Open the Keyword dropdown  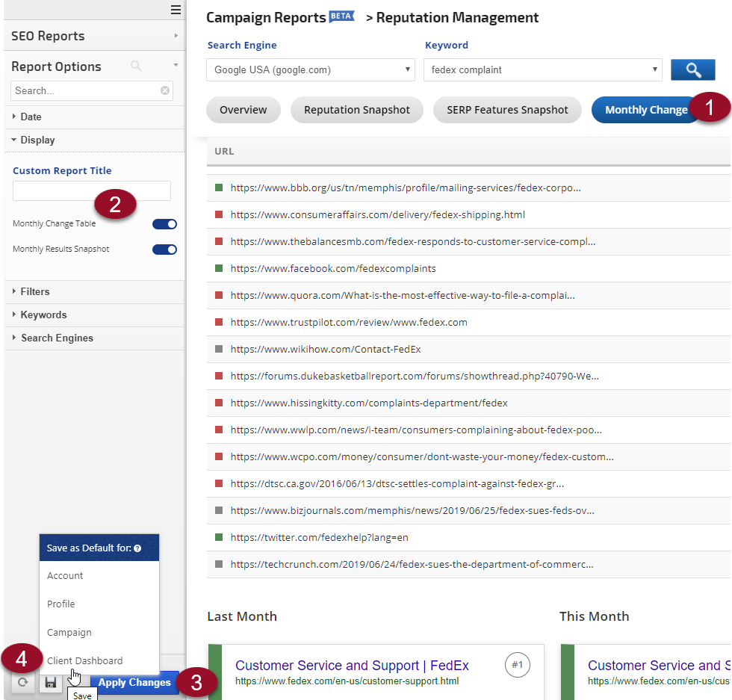(x=542, y=70)
